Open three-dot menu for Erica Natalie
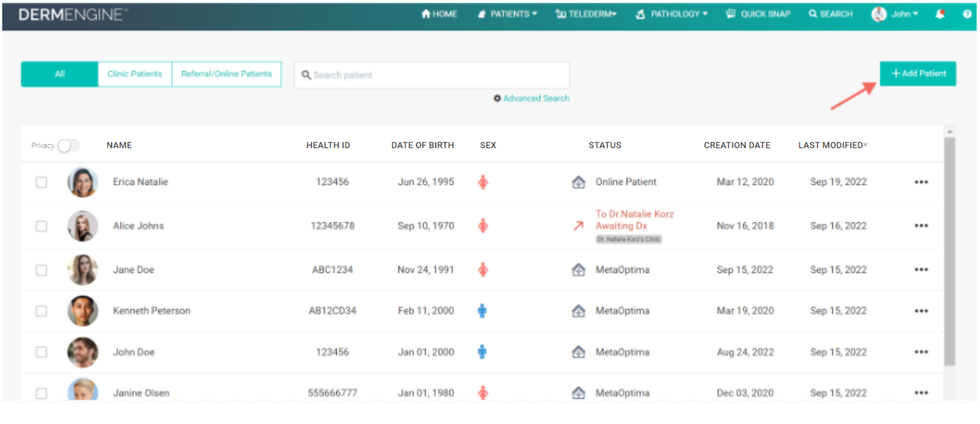This screenshot has height=424, width=980. [921, 182]
